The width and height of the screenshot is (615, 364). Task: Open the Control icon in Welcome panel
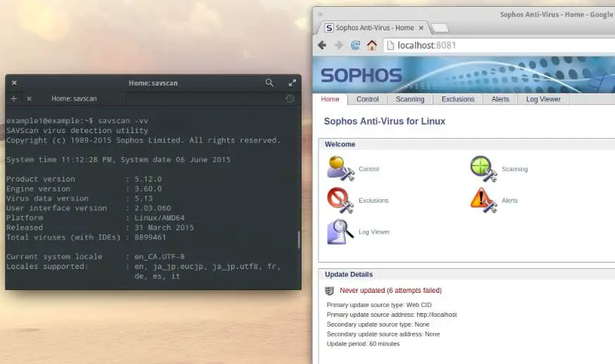[x=340, y=168]
